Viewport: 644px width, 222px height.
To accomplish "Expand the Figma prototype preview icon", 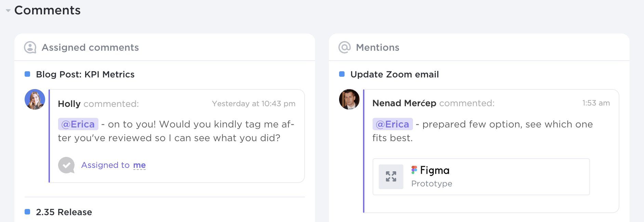I will [391, 176].
